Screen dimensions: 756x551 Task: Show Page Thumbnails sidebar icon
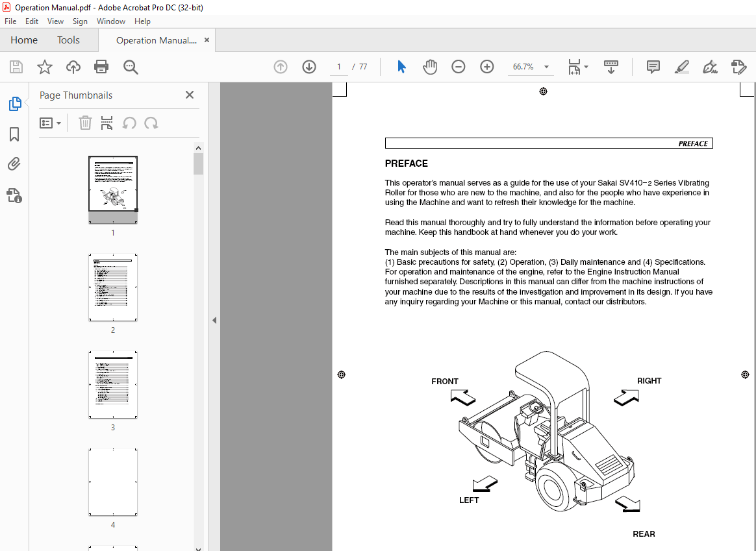(14, 104)
